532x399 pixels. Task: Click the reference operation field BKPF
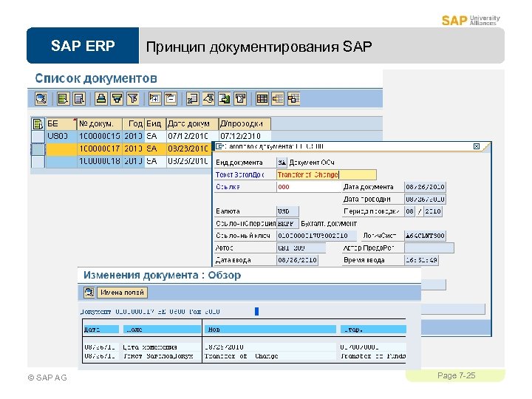[x=287, y=224]
